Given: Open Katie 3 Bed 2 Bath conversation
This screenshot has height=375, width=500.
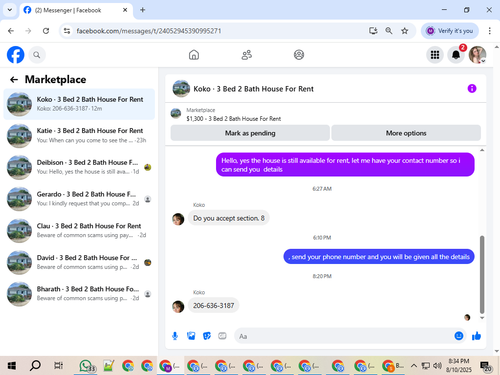Looking at the screenshot, I should click(x=79, y=135).
